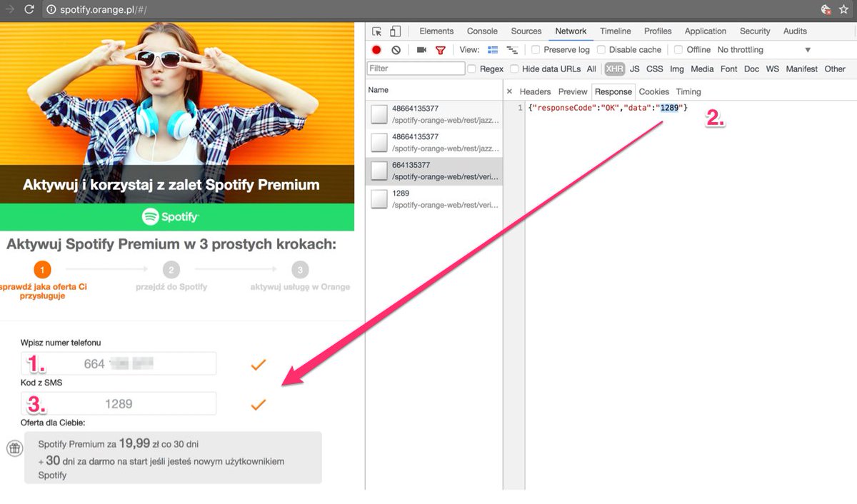Screen dimensions: 857x504
Task: Click step 3 grey circle
Action: (300, 270)
